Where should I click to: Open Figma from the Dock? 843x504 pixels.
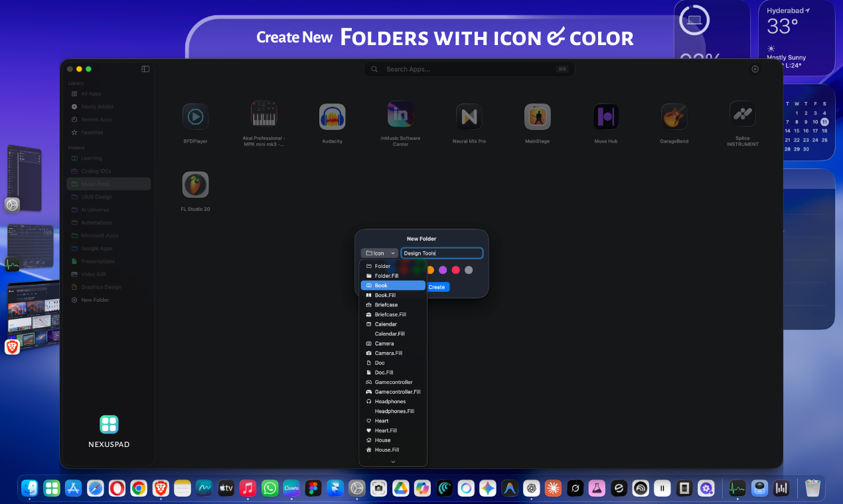click(313, 489)
